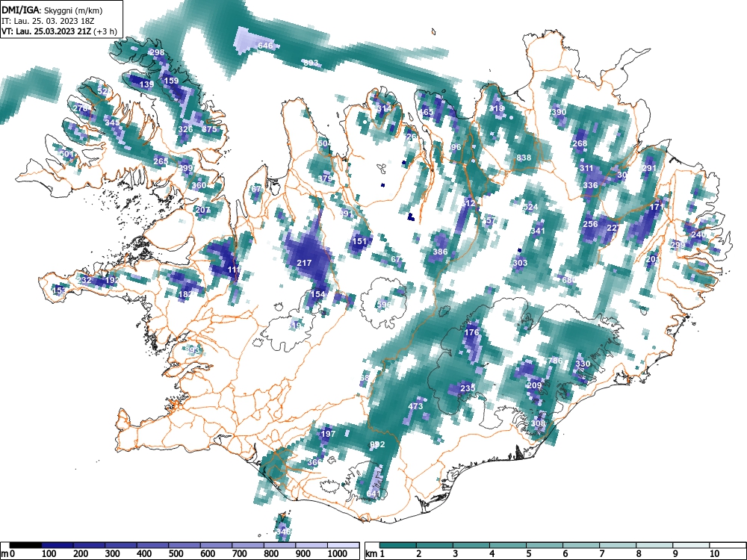Select the 345 value on the map
The height and width of the screenshot is (560, 747).
(112, 122)
